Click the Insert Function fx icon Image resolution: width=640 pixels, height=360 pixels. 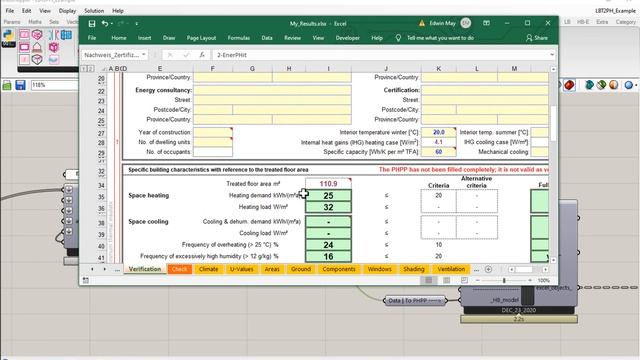202,55
